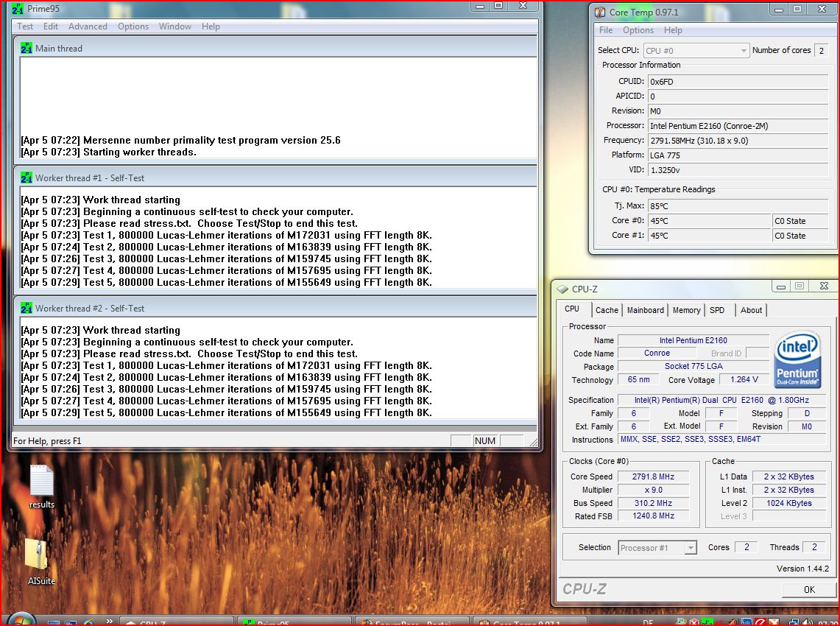Click the Worker thread #2 Test 1 log line
This screenshot has width=840, height=626.
pyautogui.click(x=226, y=365)
